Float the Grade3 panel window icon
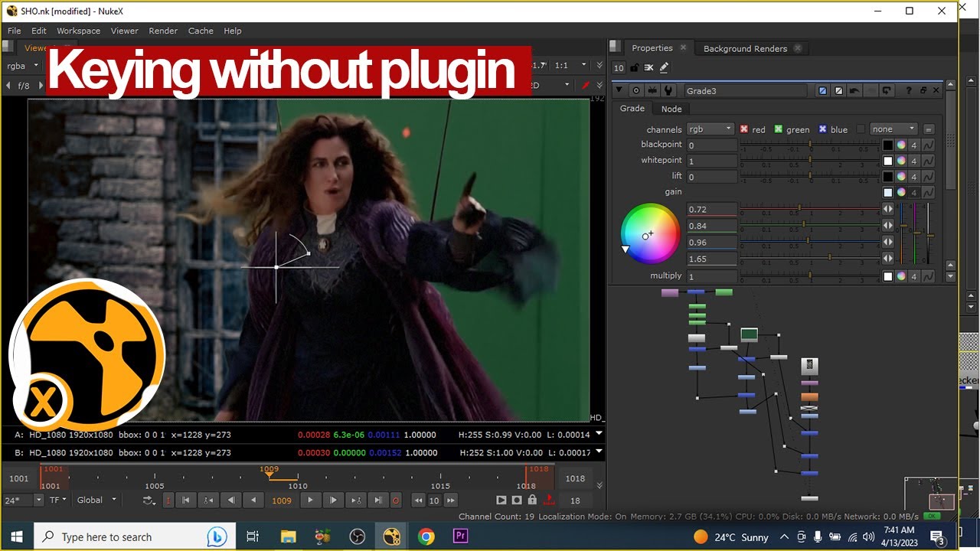Screen dimensions: 980x551 [x=923, y=90]
